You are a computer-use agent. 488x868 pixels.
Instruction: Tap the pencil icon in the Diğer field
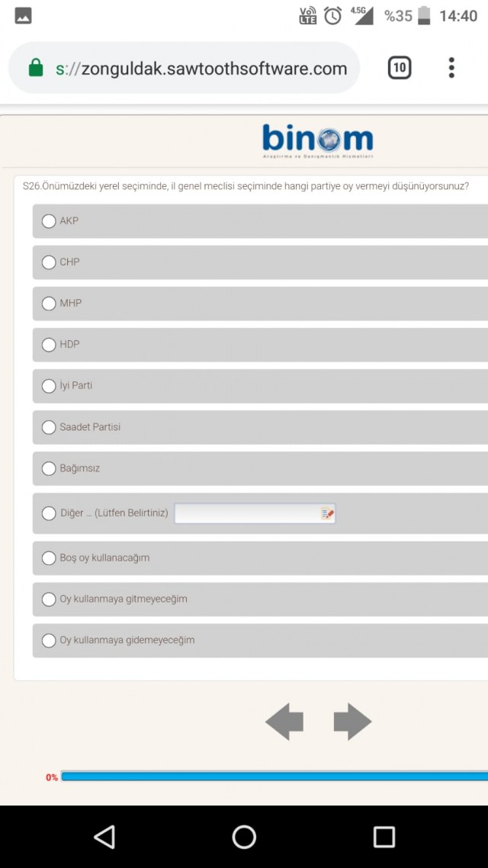[327, 514]
